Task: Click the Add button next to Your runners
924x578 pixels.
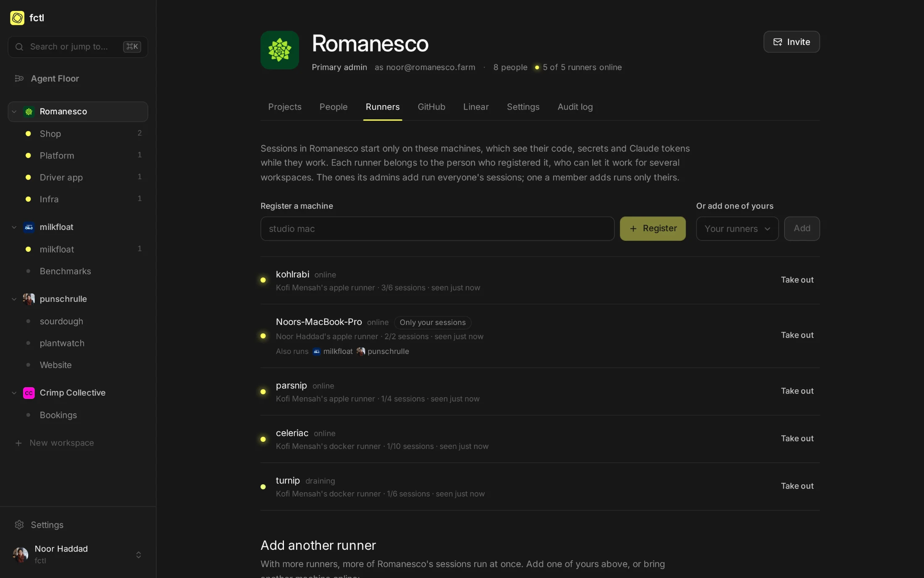Action: pos(802,229)
